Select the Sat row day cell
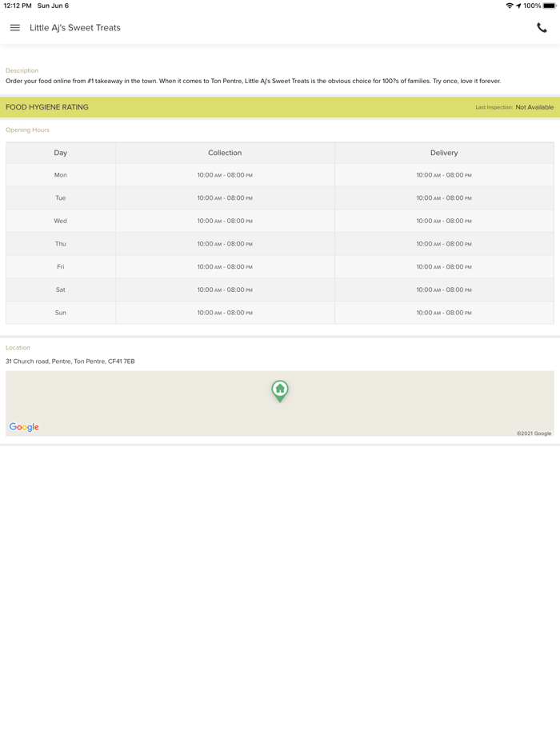 (x=61, y=290)
